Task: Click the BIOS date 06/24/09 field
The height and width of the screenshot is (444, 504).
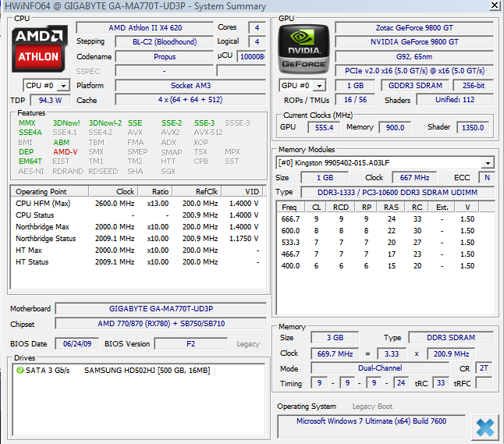Action: pyautogui.click(x=77, y=344)
